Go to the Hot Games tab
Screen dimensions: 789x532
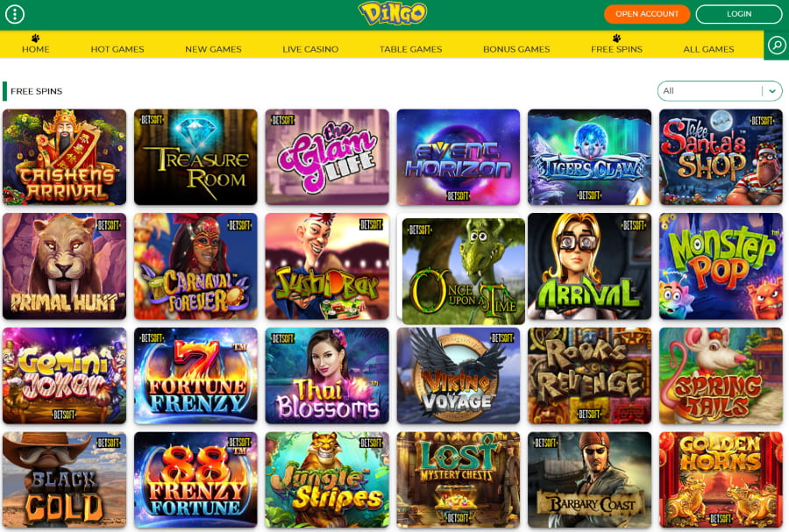coord(117,49)
